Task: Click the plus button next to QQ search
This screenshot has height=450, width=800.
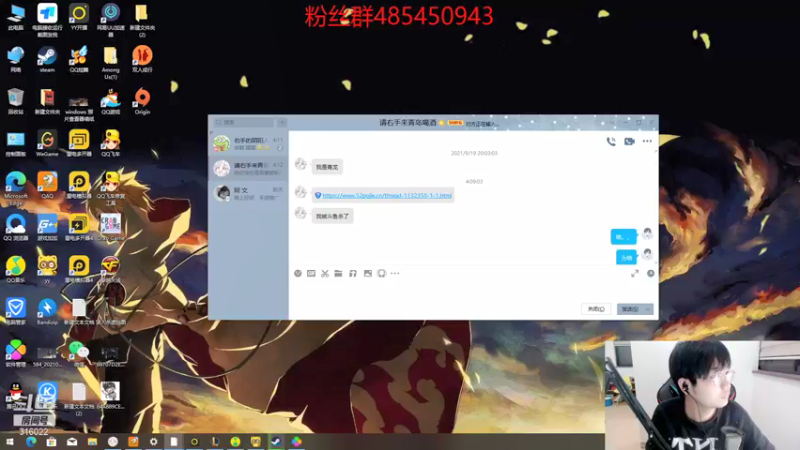Action: point(282,122)
